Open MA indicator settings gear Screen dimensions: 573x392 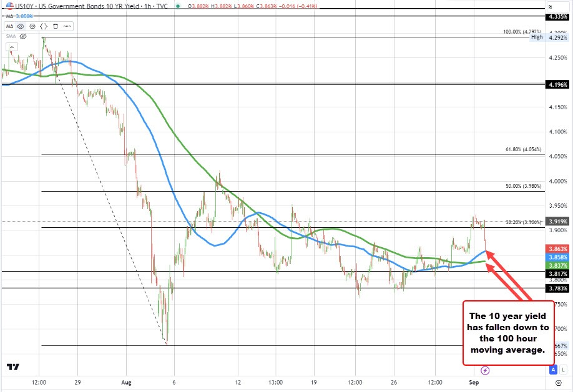click(32, 26)
